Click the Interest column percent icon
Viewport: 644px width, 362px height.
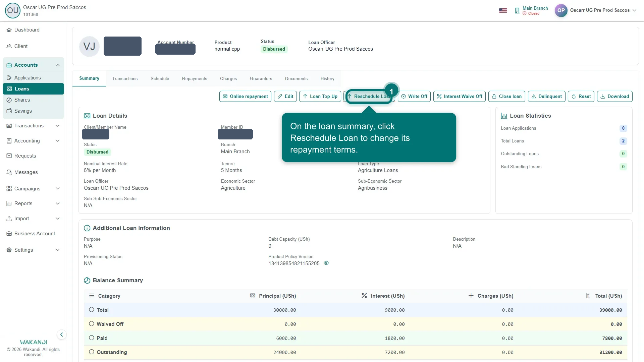click(364, 296)
